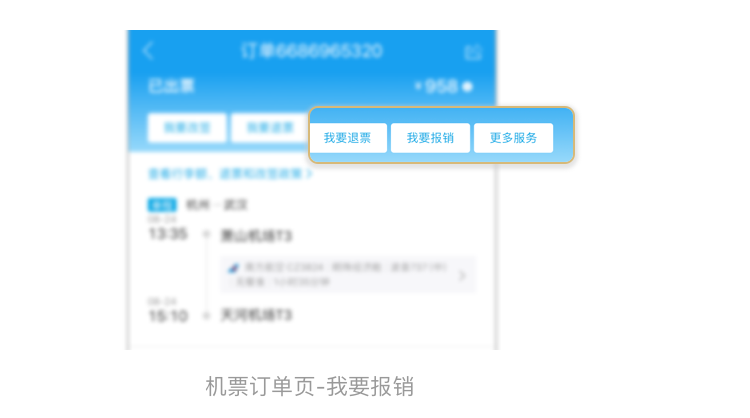Select the 15:10 arrival time
The width and height of the screenshot is (750, 418).
click(168, 316)
